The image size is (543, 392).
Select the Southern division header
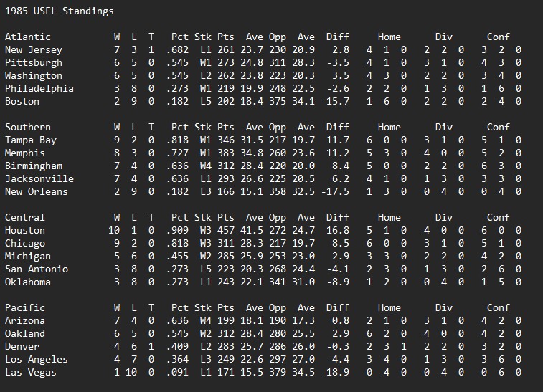pyautogui.click(x=27, y=127)
